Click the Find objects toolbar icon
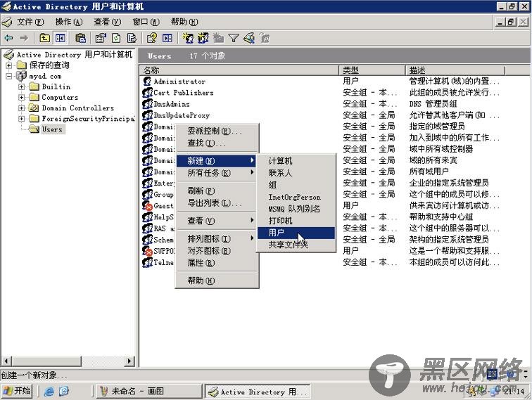The width and height of the screenshot is (532, 400). point(249,38)
